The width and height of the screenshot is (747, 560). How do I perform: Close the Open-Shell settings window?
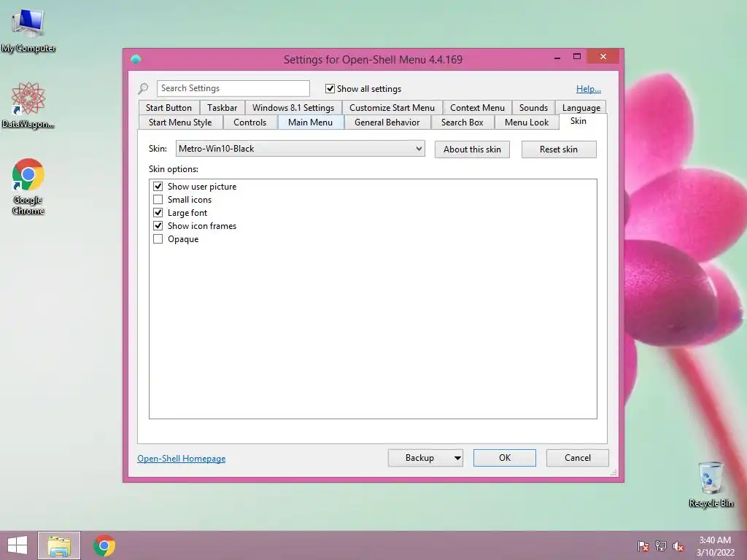click(x=603, y=57)
